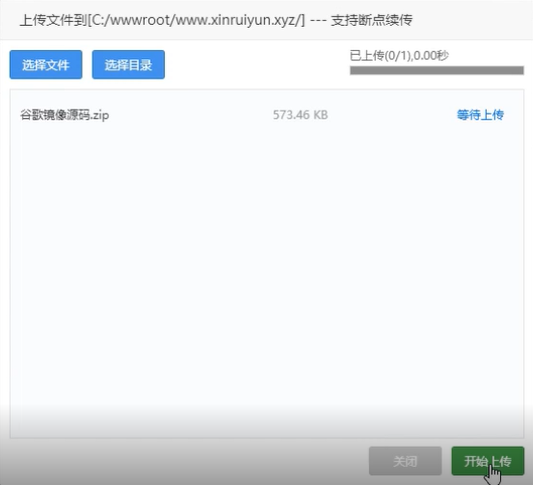The width and height of the screenshot is (533, 485).
Task: Click blank space right of 选择目录
Action: [x=255, y=65]
